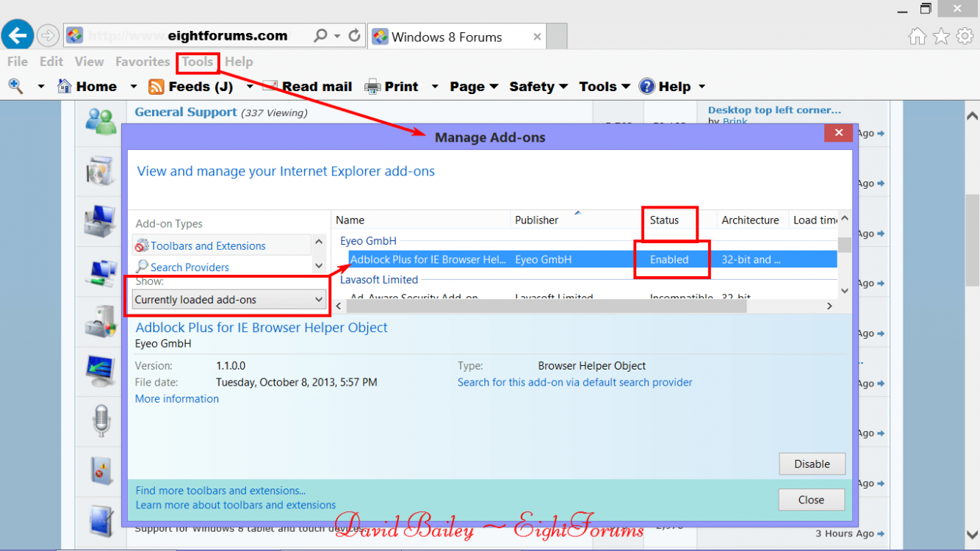Image resolution: width=980 pixels, height=551 pixels.
Task: Click the Print printer icon
Action: pos(373,87)
